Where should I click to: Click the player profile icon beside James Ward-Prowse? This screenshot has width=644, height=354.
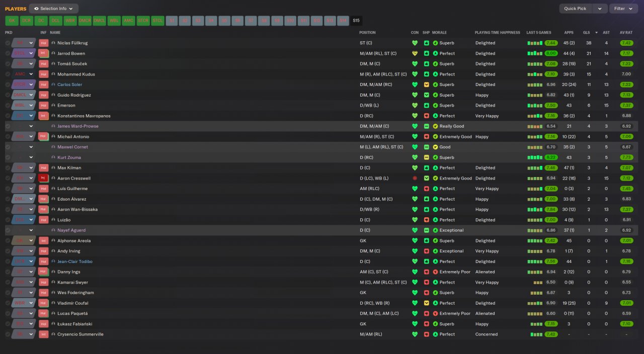[x=53, y=126]
